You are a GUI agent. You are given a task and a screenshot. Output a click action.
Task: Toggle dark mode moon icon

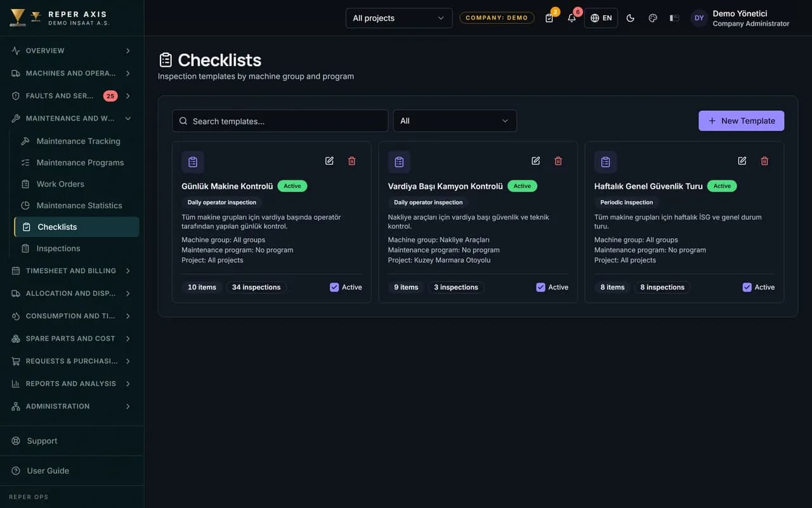point(631,18)
